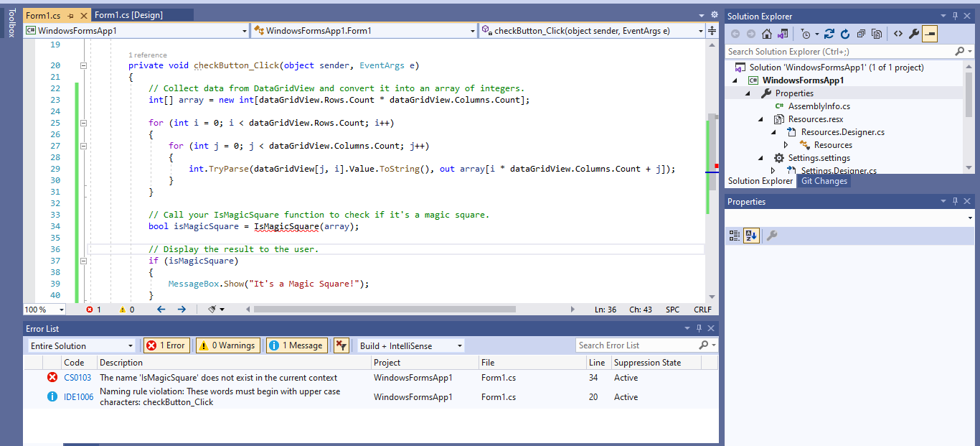Screen dimensions: 980x446
Task: Switch views using Solution Explorer toolbar icon
Action: point(783,34)
